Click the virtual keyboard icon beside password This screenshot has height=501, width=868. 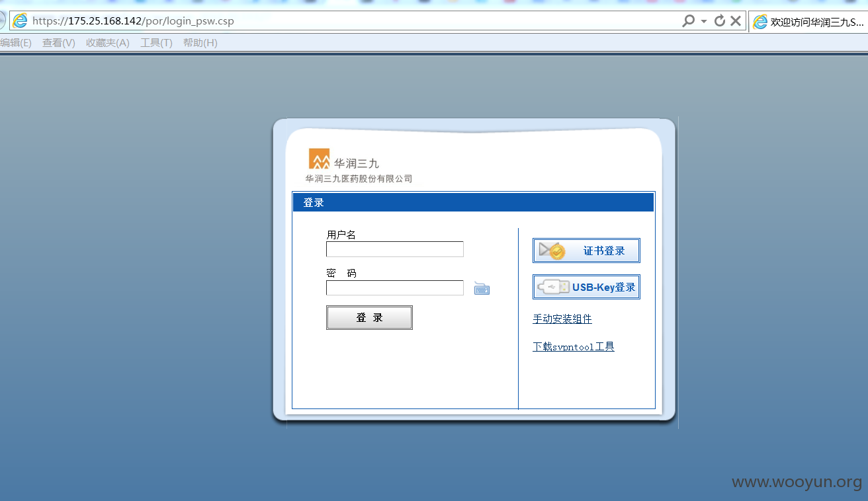[482, 288]
